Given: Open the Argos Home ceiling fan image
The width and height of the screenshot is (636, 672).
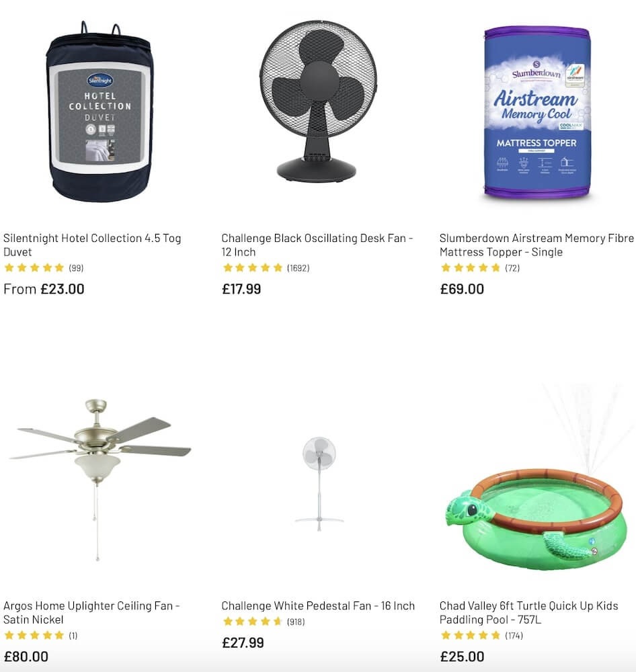Looking at the screenshot, I should click(x=100, y=480).
